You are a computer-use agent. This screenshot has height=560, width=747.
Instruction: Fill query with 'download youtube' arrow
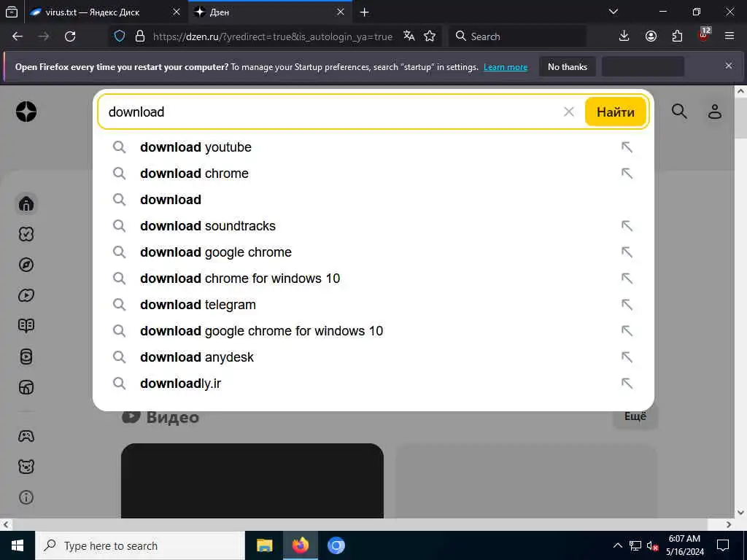(x=627, y=147)
